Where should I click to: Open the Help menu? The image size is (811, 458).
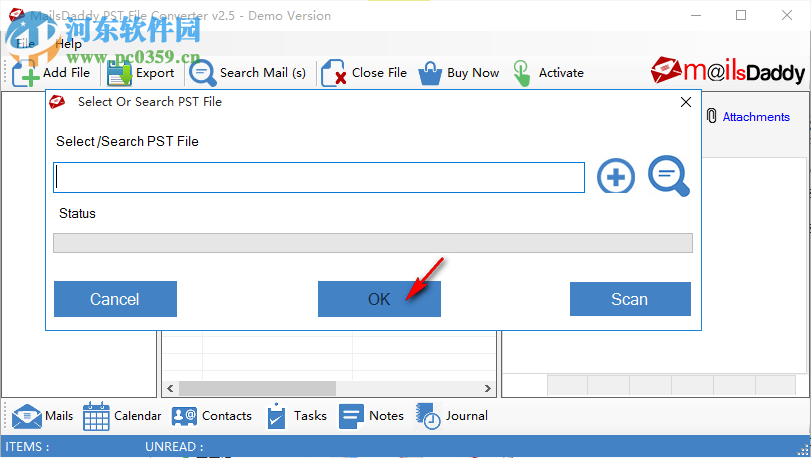68,44
